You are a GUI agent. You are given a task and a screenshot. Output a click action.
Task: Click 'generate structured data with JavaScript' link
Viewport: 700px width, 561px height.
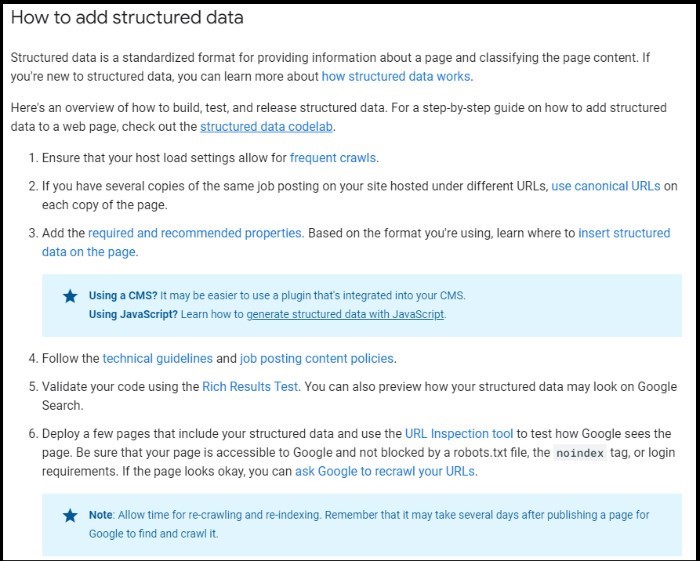pyautogui.click(x=346, y=314)
